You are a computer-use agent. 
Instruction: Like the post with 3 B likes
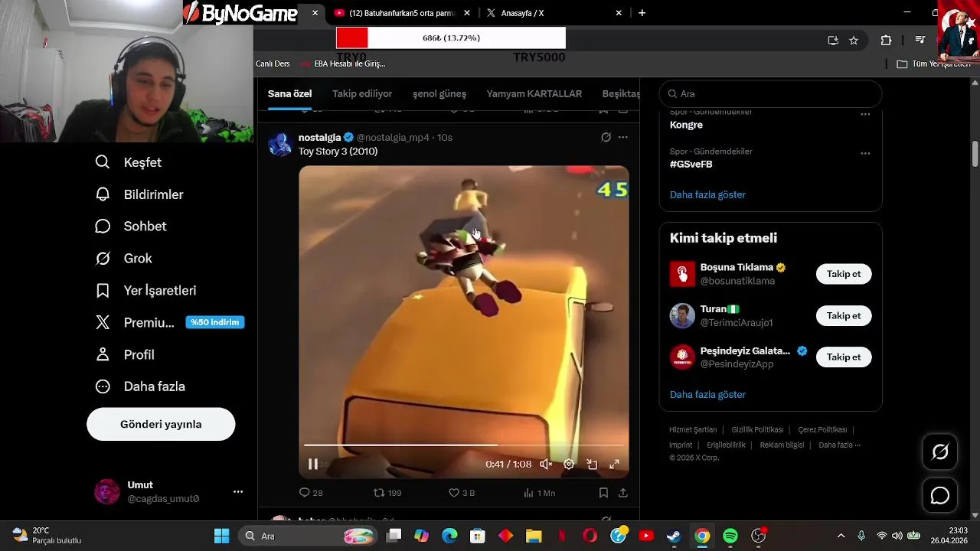tap(462, 493)
